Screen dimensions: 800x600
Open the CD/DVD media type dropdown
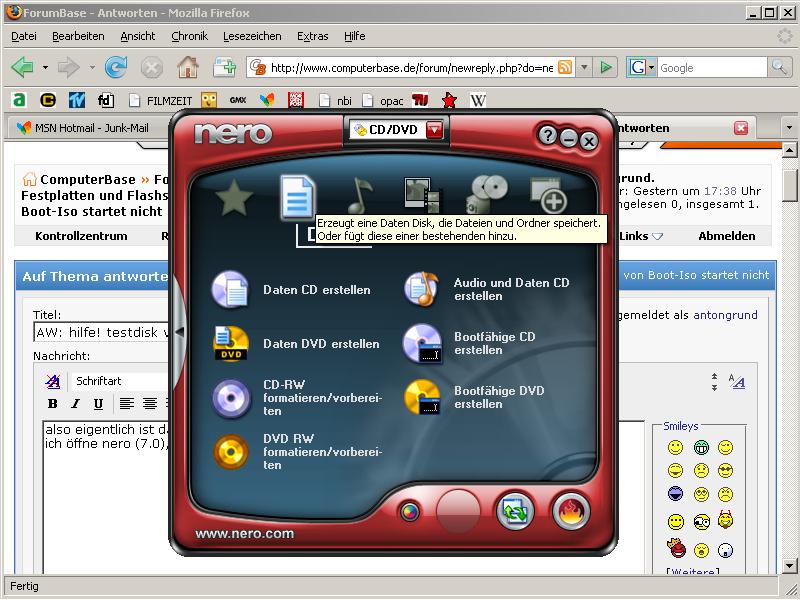coord(434,130)
